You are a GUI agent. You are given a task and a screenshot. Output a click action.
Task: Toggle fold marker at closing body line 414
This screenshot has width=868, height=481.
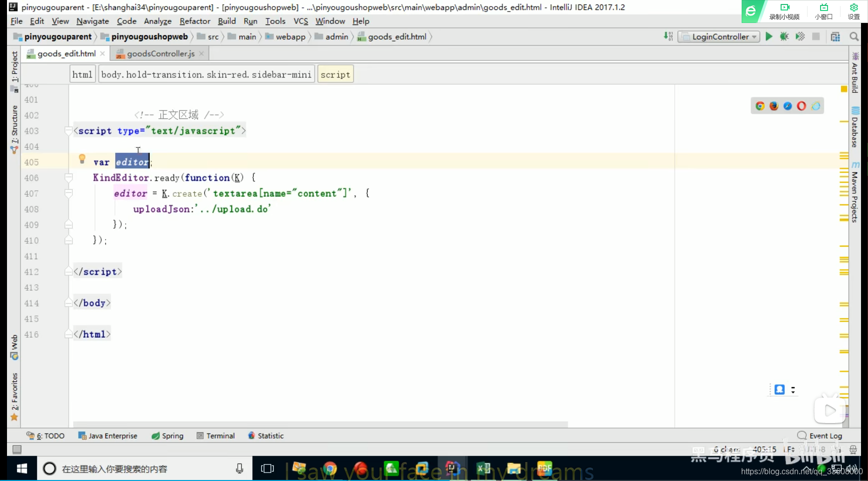point(68,303)
